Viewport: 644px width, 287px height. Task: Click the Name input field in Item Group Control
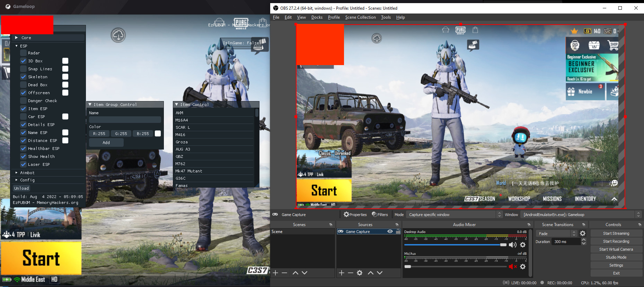coord(125,119)
